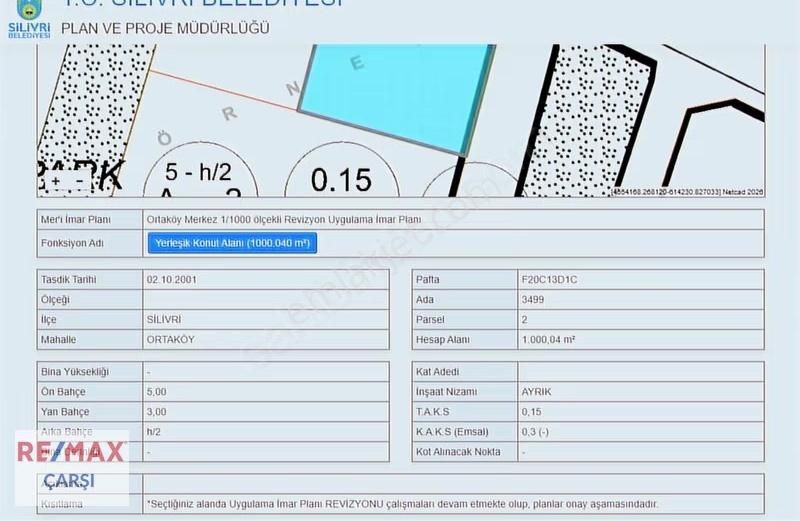This screenshot has width=800, height=521.
Task: Click the İnşaat Nizamı value AYRIK
Action: [538, 392]
